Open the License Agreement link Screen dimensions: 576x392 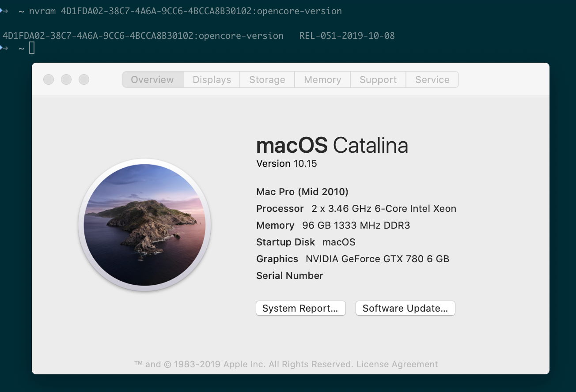click(397, 365)
